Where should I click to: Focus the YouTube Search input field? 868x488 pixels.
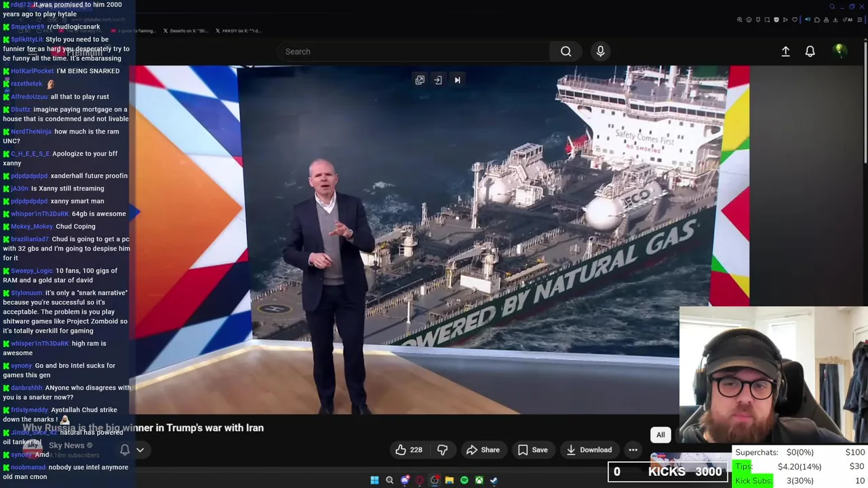pyautogui.click(x=414, y=52)
